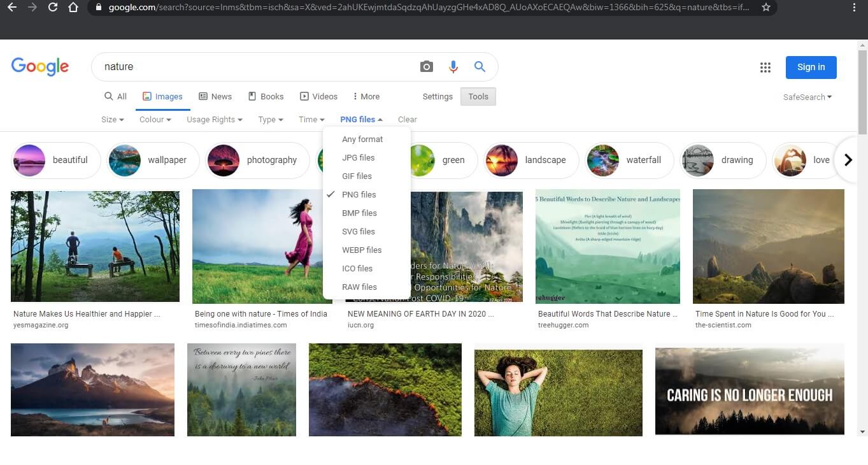Expand the Colour filter
868x465 pixels.
(154, 119)
